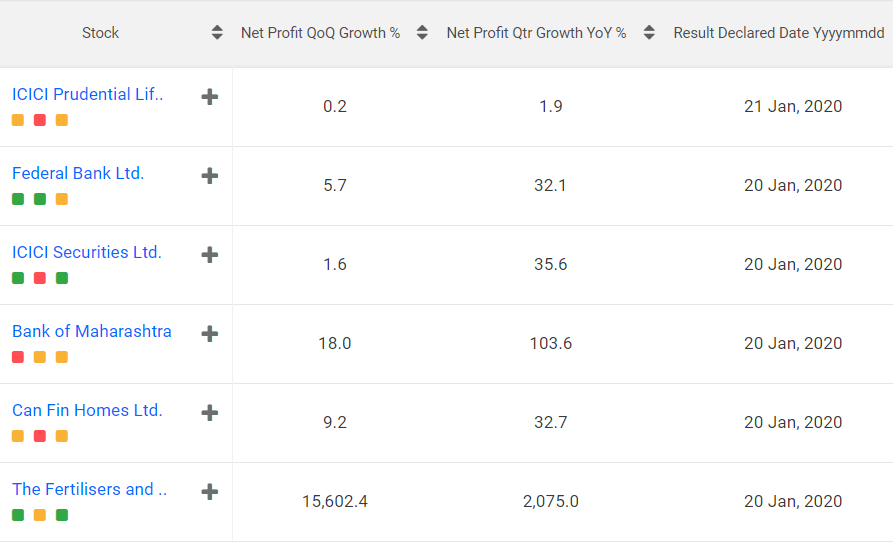Image resolution: width=893 pixels, height=543 pixels.
Task: Click plus icon for Bank of Maharashtra
Action: pos(209,334)
